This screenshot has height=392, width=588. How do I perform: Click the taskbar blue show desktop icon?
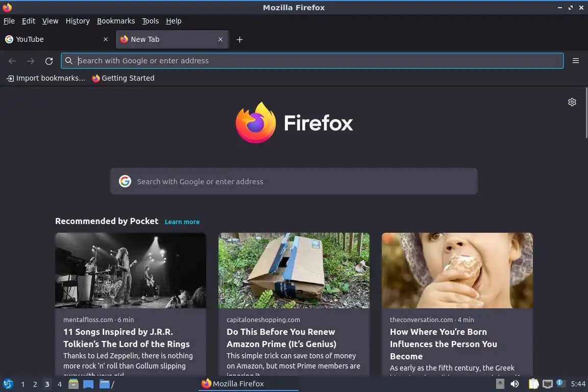(88, 384)
